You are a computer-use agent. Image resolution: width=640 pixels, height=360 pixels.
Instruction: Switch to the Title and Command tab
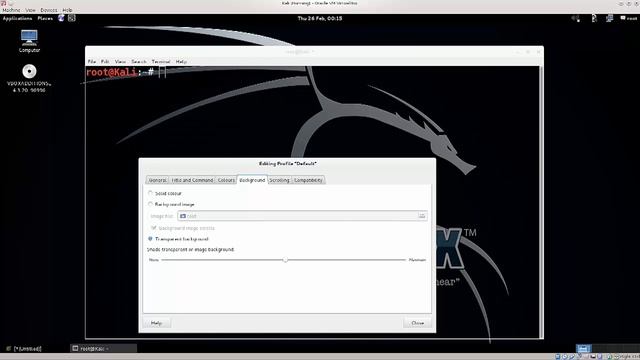192,180
